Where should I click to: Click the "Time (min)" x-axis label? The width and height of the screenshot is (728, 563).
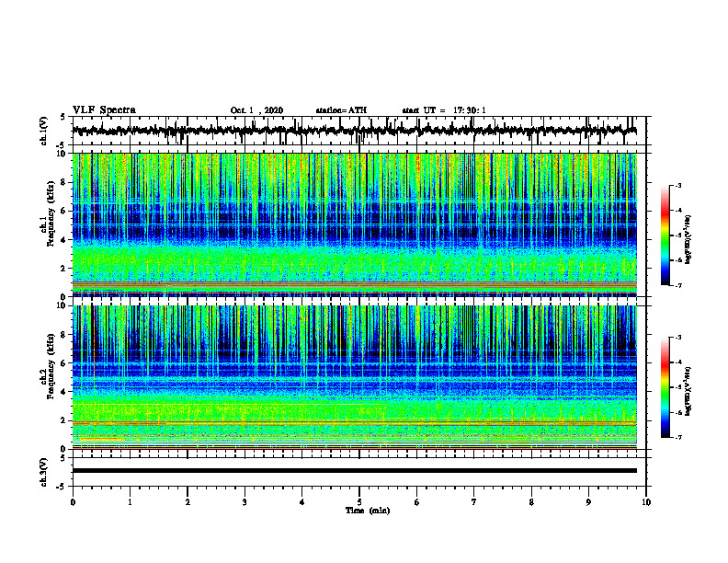(x=368, y=511)
